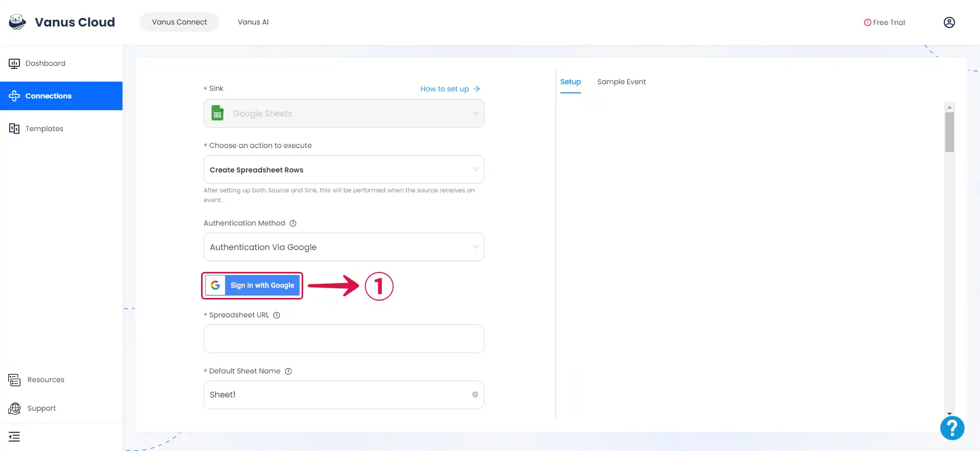980x451 pixels.
Task: Click the Vanus Cloud mascot logo
Action: pyautogui.click(x=17, y=22)
